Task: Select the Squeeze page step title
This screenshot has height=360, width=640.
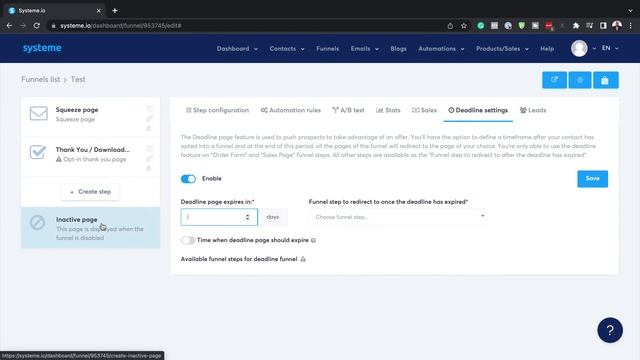Action: coord(77,110)
